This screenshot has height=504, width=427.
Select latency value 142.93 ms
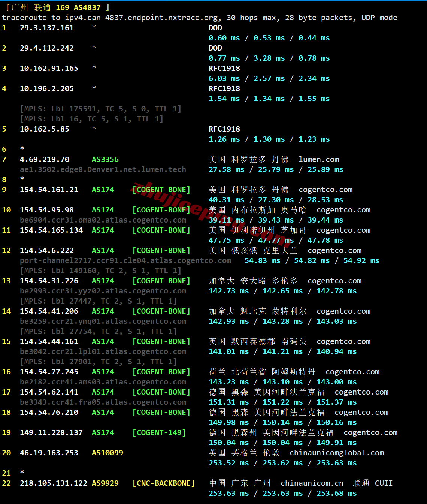(x=229, y=321)
